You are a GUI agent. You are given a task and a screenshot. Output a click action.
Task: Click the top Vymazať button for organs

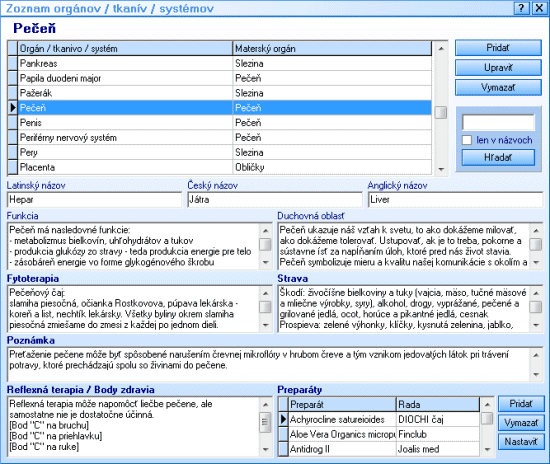point(498,87)
